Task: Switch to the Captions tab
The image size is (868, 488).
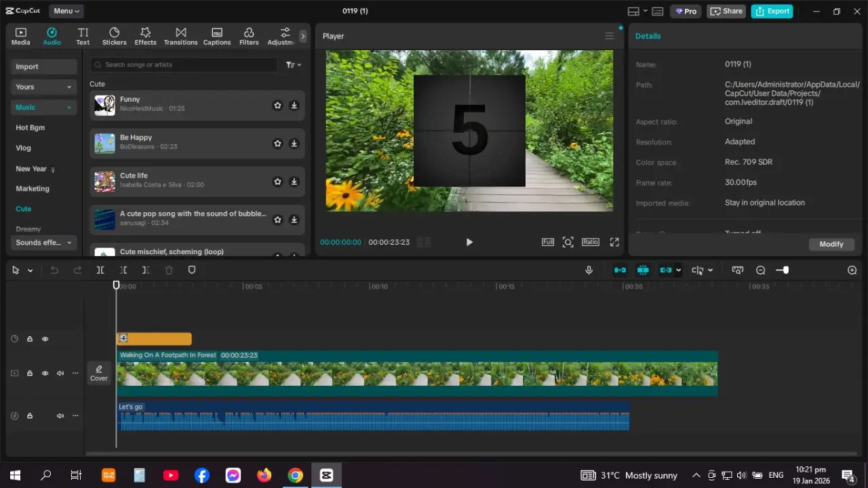Action: (217, 37)
